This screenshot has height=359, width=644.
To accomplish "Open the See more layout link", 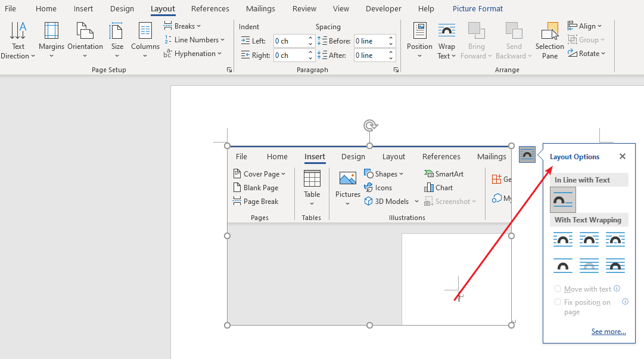I will click(x=609, y=332).
